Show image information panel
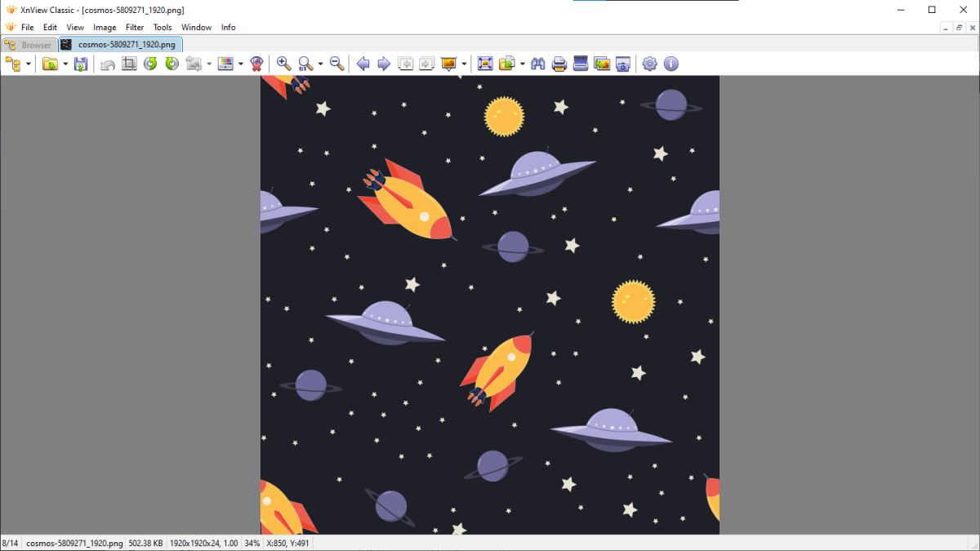 670,63
